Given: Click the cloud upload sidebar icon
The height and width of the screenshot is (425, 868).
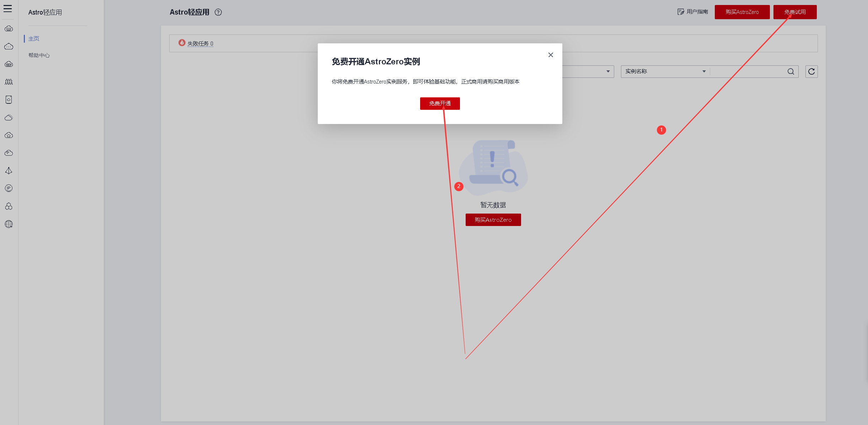Looking at the screenshot, I should 9,135.
